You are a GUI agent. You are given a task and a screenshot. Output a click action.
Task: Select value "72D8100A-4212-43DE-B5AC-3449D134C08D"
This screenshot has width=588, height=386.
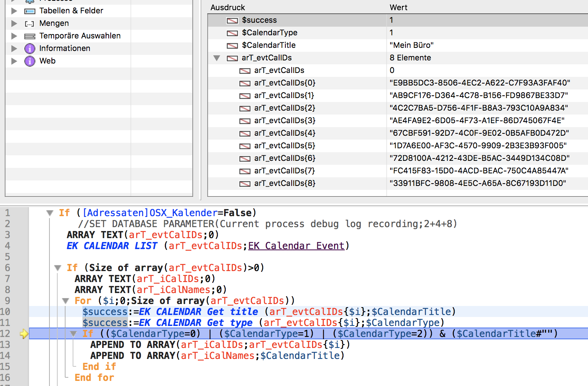coord(479,158)
